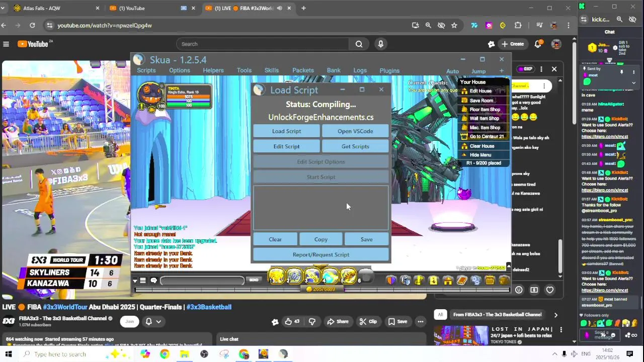Click game skill slot 3 icon

tap(312, 276)
